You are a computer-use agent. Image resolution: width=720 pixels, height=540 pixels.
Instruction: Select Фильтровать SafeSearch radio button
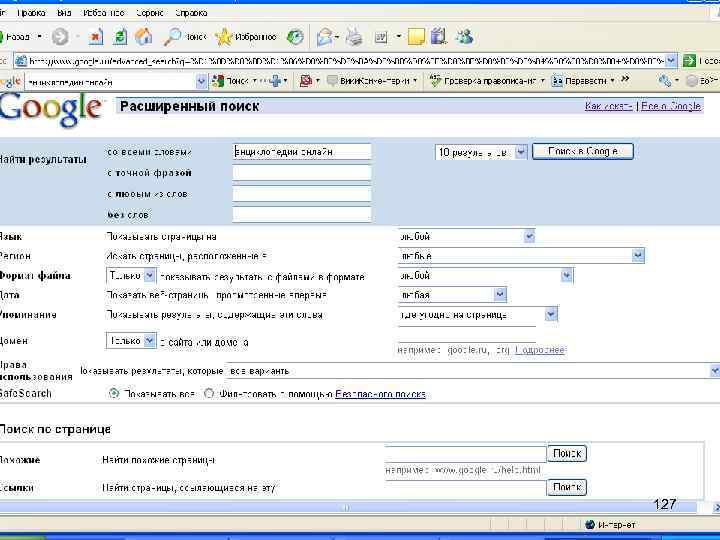pos(209,394)
